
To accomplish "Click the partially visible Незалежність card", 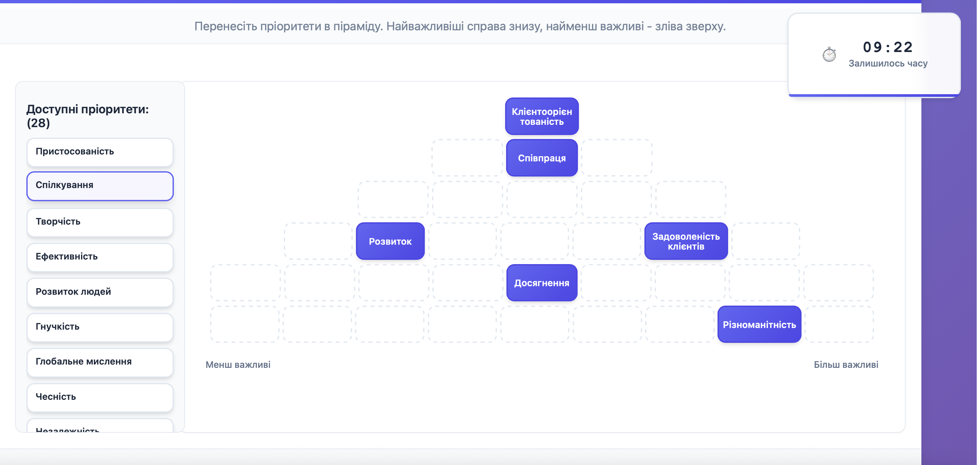I will point(100,428).
